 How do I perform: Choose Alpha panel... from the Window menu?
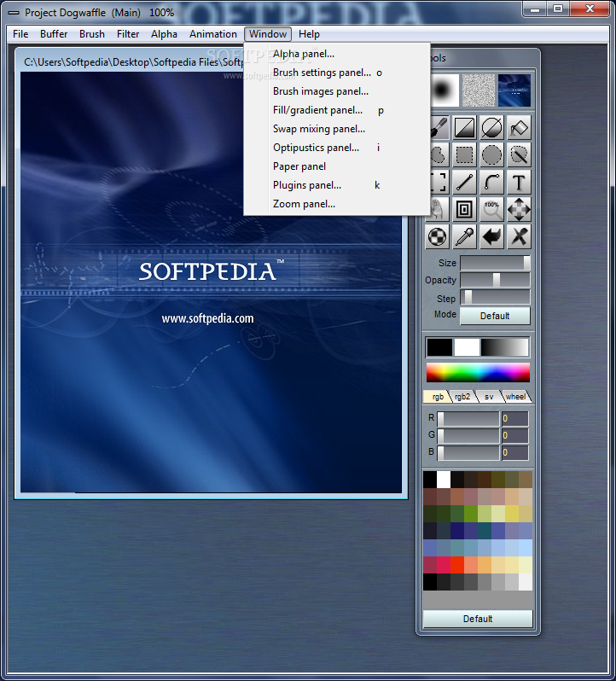337,54
